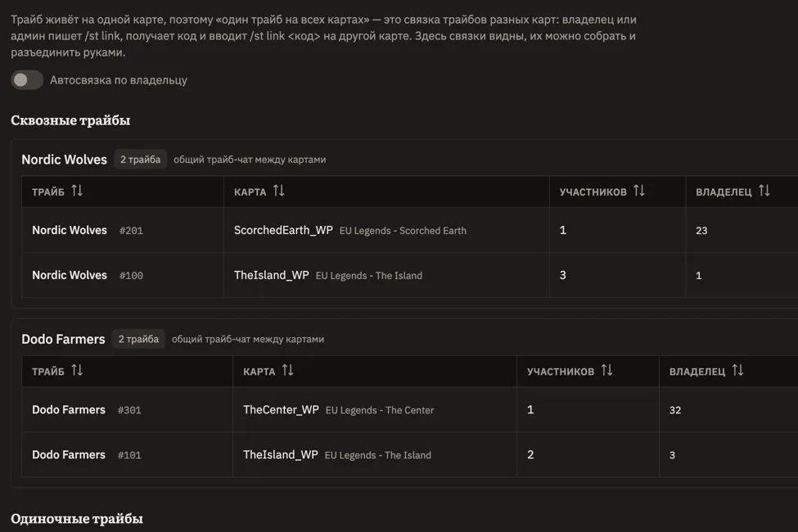Sort Dodo Farmers table by Владелец icon
The height and width of the screenshot is (532, 798).
click(737, 371)
